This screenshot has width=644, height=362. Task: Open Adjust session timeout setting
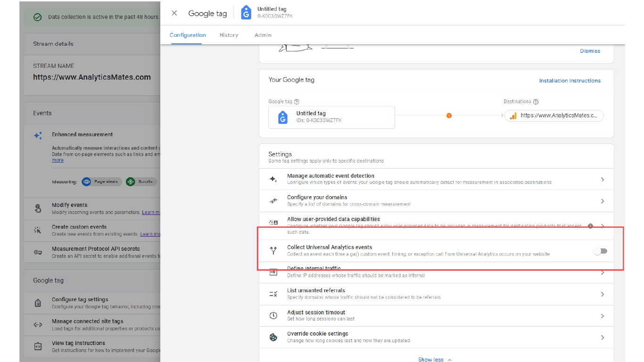tap(437, 316)
